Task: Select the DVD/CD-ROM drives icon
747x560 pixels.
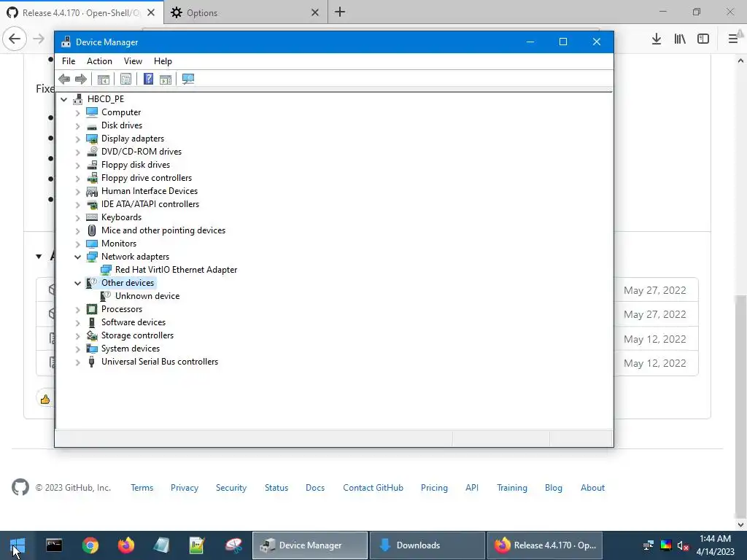Action: pos(92,152)
